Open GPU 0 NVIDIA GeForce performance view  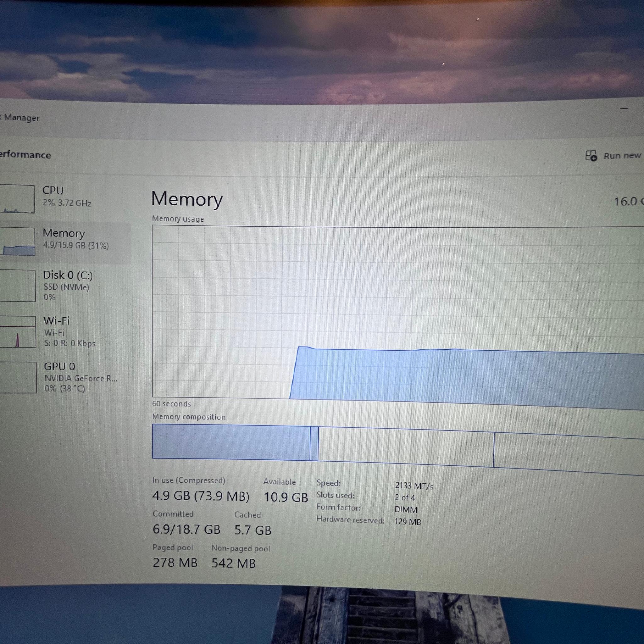pos(65,377)
